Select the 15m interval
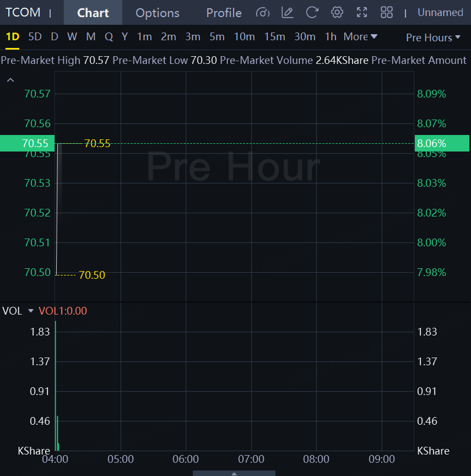471x476 pixels. coord(275,37)
